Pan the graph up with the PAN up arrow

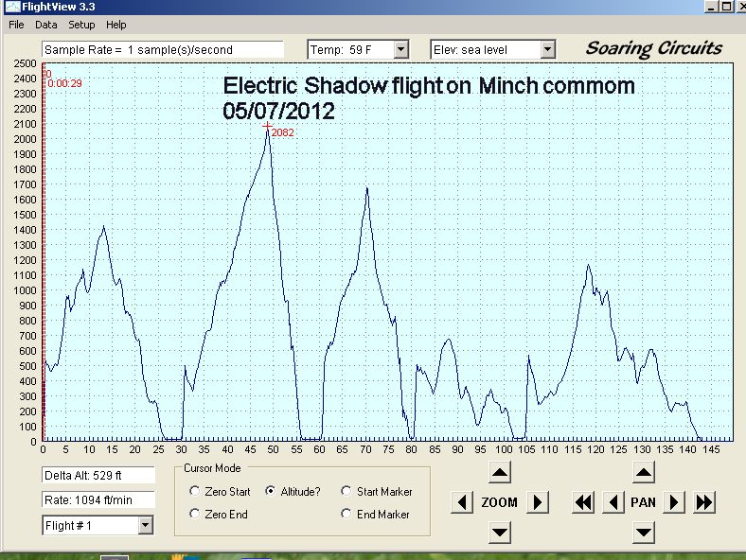[x=643, y=473]
